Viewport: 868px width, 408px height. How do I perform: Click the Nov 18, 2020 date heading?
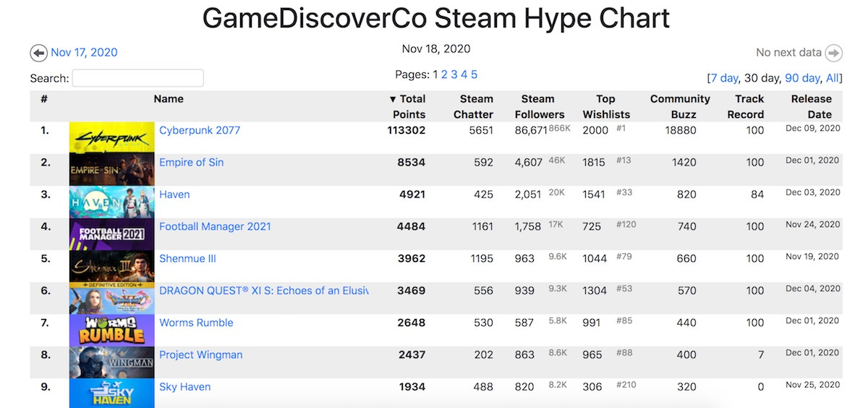point(436,48)
